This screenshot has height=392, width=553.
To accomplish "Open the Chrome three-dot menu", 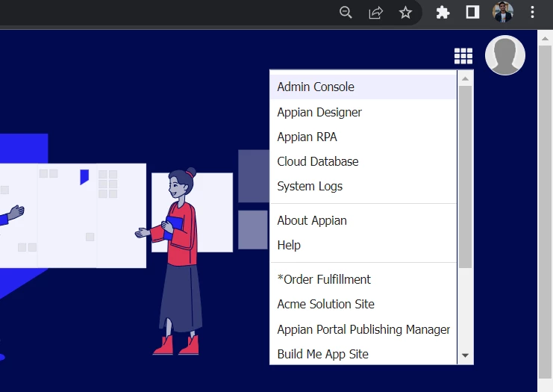I will 532,13.
